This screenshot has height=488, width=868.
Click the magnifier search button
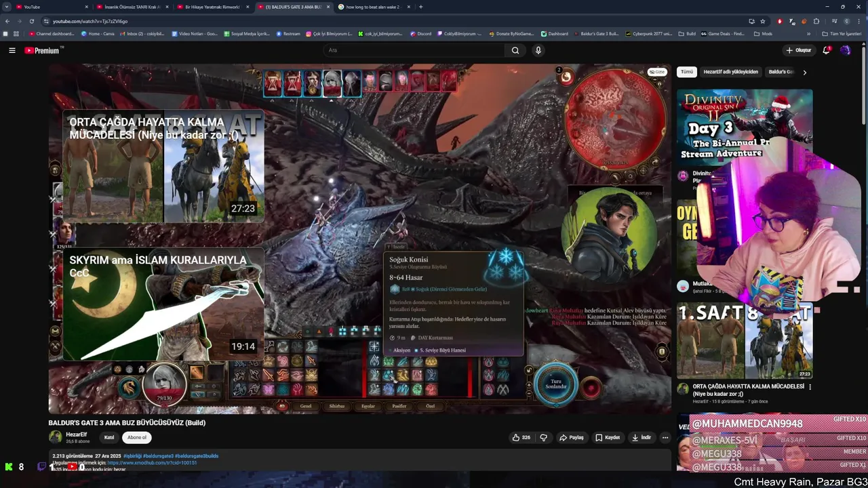(515, 50)
